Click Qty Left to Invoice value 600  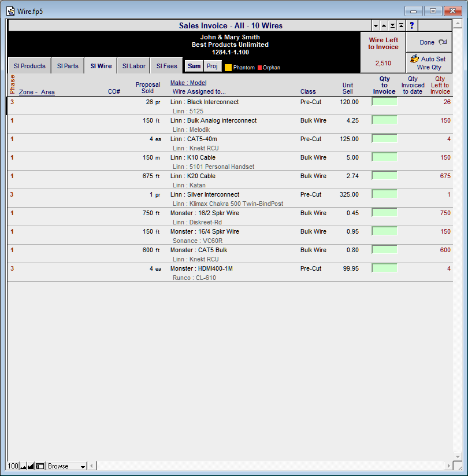tap(445, 250)
